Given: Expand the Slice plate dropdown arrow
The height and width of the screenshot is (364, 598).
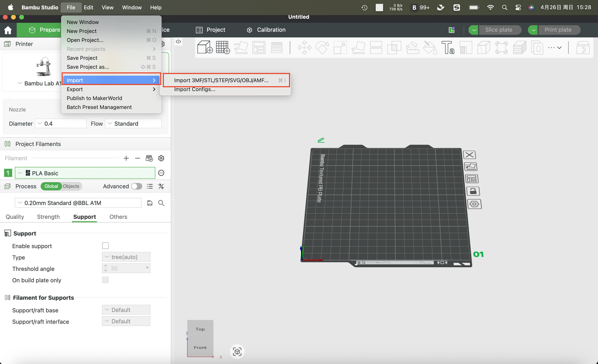Looking at the screenshot, I should 474,30.
